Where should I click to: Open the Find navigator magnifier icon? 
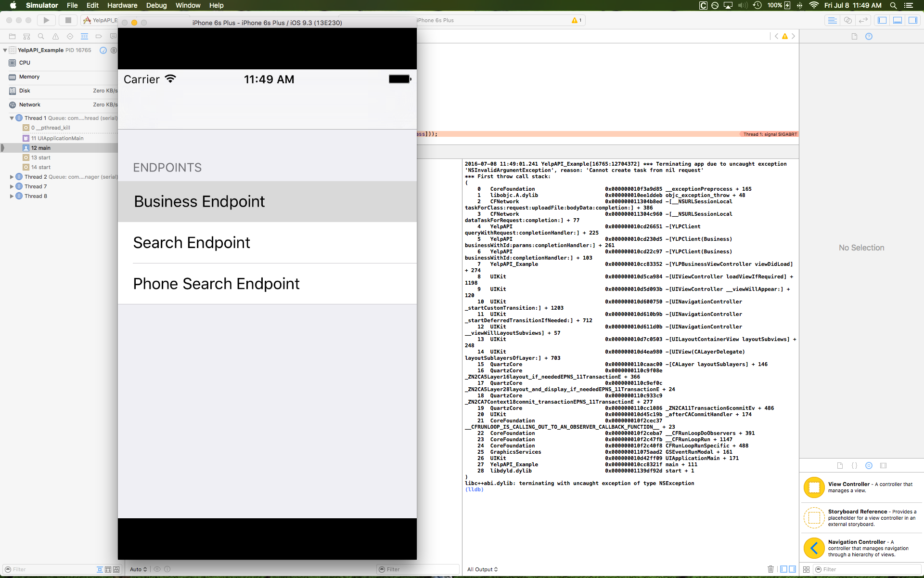41,37
